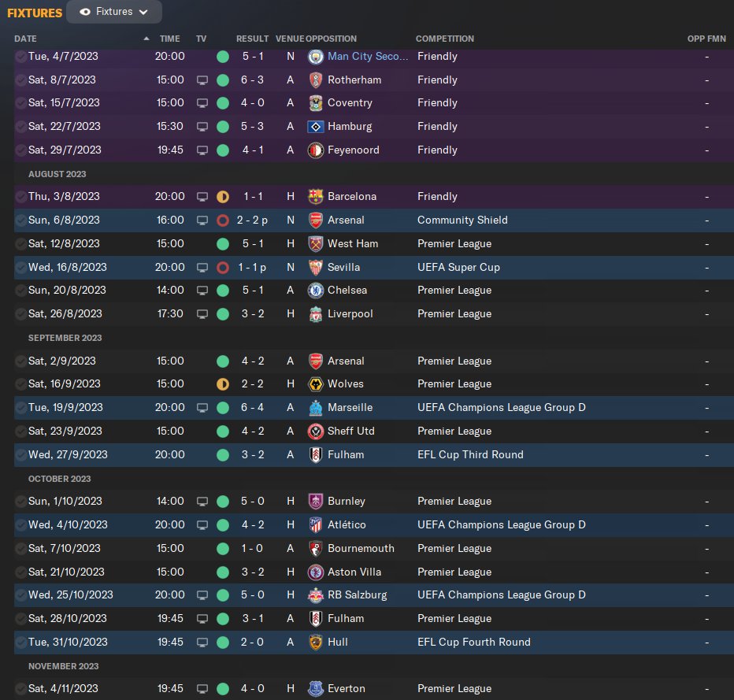734x700 pixels.
Task: Open the Atlético club badge
Action: [316, 525]
